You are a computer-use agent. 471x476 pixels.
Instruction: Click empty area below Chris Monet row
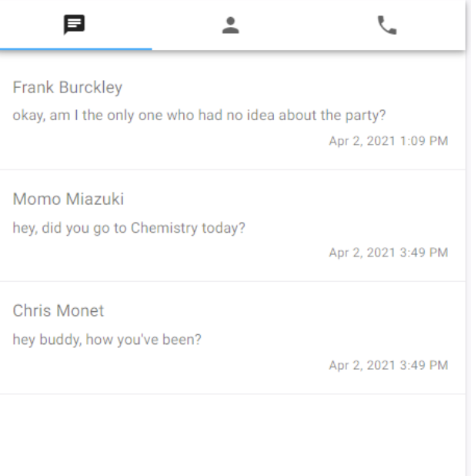point(232,435)
